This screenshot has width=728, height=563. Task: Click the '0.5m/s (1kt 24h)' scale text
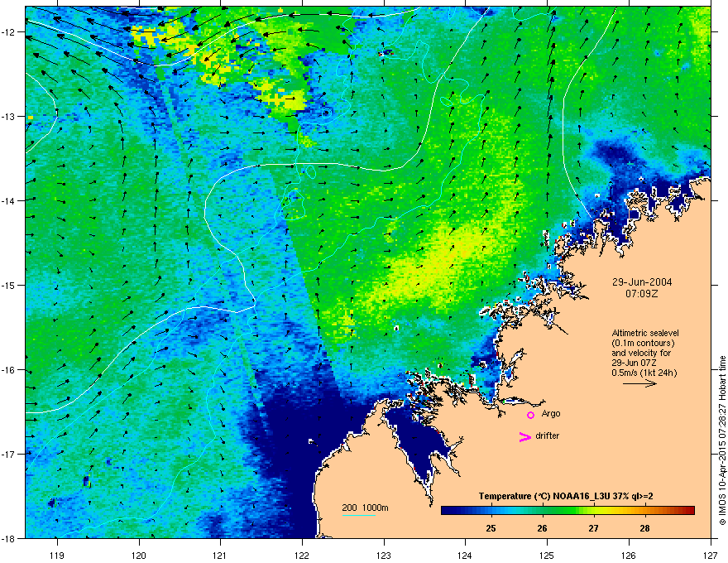click(644, 373)
